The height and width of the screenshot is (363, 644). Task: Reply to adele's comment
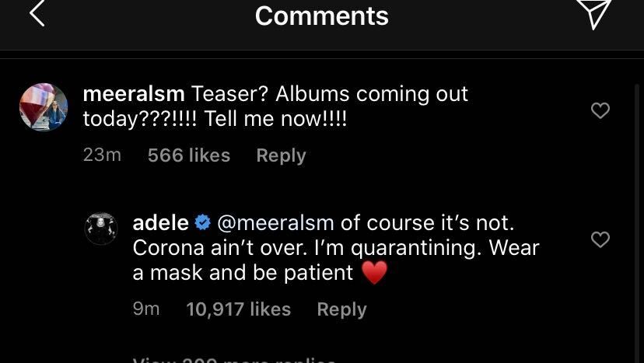click(x=341, y=309)
